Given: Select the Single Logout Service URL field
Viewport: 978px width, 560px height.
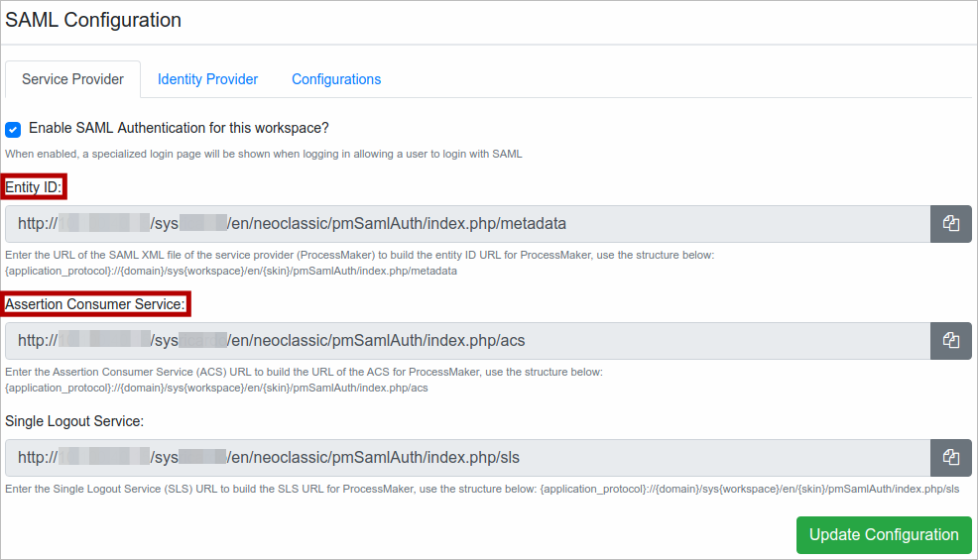Looking at the screenshot, I should coord(466,458).
